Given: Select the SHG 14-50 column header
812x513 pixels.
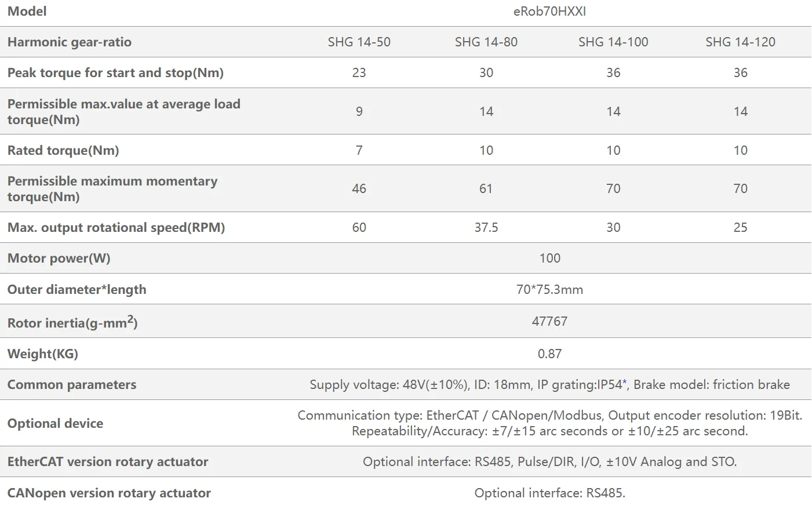Looking at the screenshot, I should (x=359, y=42).
